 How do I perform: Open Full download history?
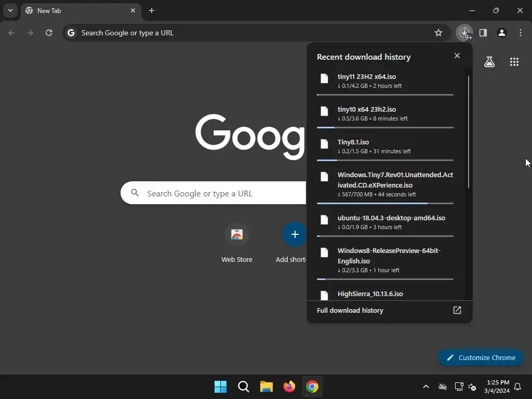(390, 311)
